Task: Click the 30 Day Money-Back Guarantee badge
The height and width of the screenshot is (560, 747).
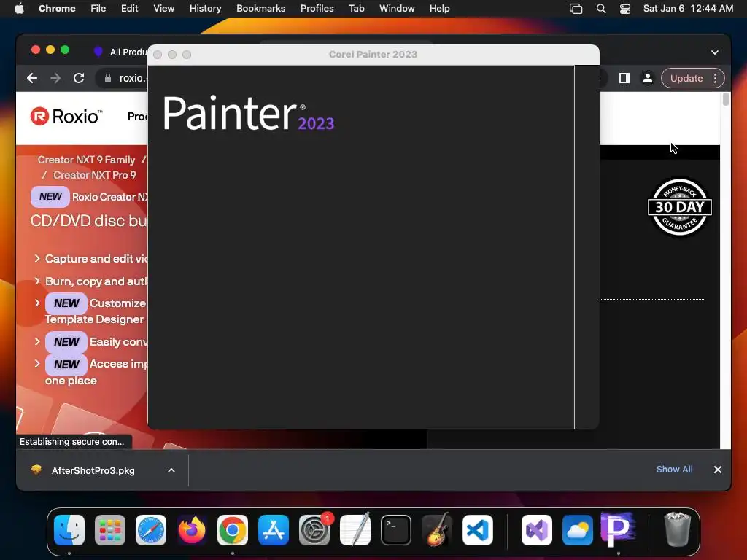Action: click(680, 207)
